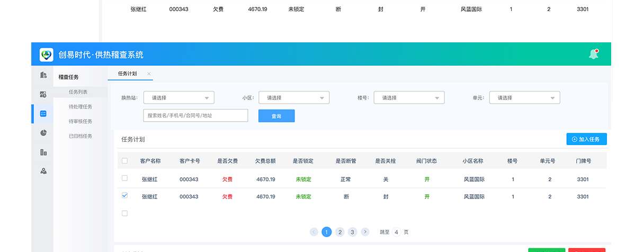Image resolution: width=644 pixels, height=252 pixels.
Task: Open the office buildings sidebar icon
Action: pos(43,152)
